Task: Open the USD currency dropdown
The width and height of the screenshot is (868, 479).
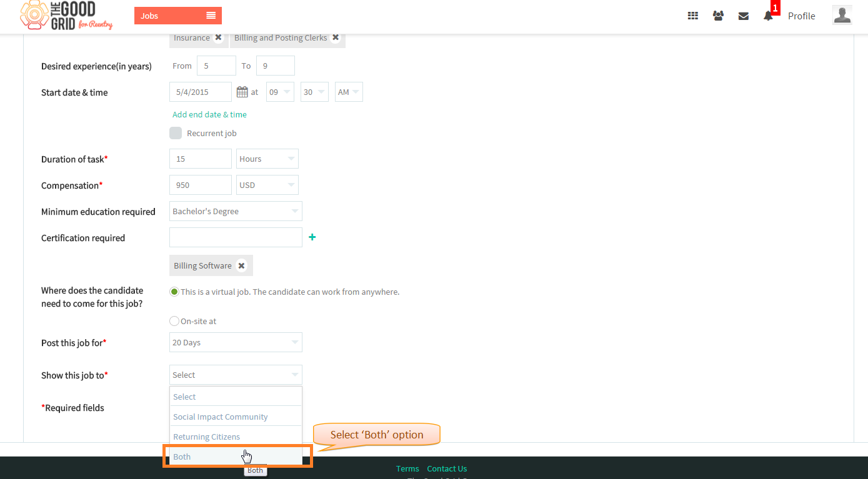Action: coord(267,185)
